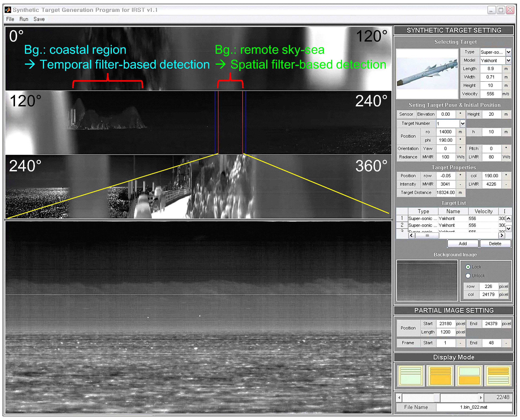
Task: Open the File menu
Action: (x=10, y=19)
